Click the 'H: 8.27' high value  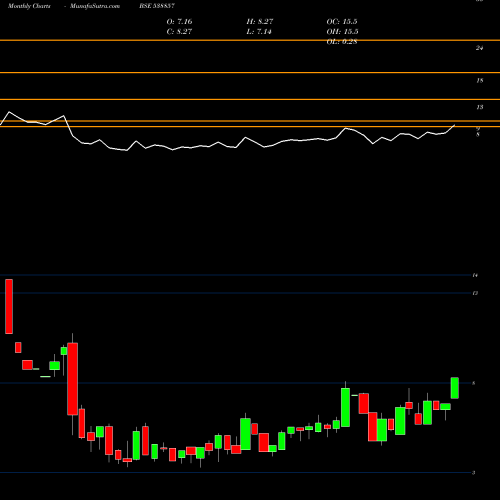pyautogui.click(x=260, y=22)
